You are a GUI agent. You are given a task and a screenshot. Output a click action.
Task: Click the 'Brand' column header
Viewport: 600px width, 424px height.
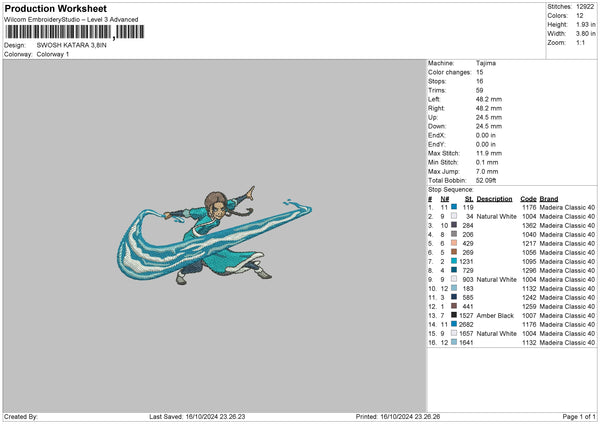549,199
